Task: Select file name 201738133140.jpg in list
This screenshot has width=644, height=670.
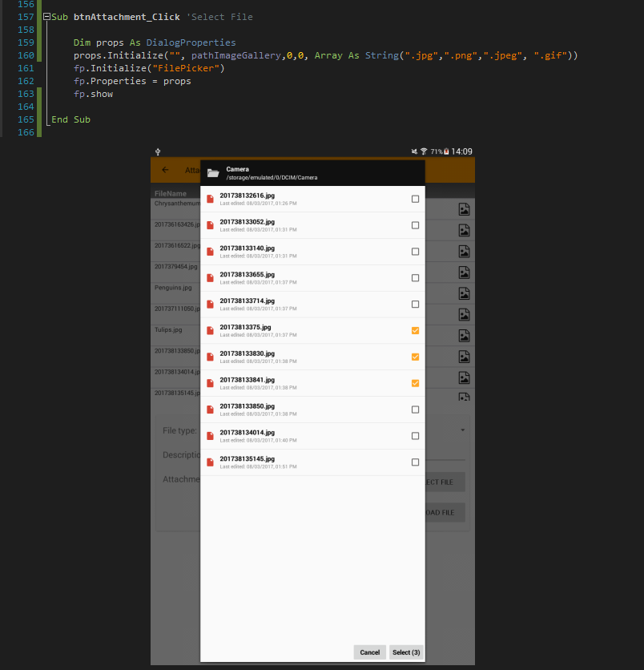Action: pos(248,248)
